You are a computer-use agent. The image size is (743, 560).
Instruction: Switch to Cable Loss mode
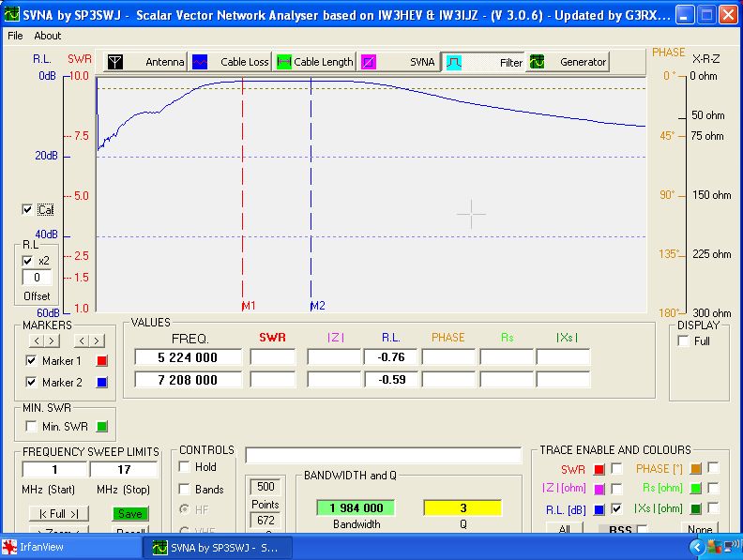[200, 62]
